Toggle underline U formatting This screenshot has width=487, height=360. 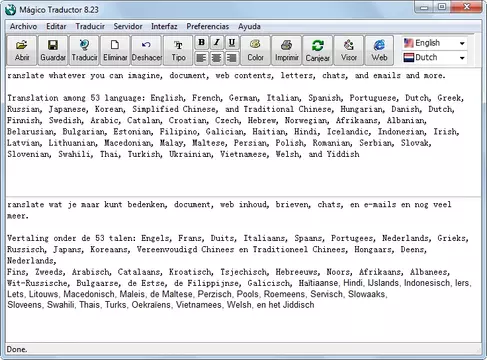(232, 43)
